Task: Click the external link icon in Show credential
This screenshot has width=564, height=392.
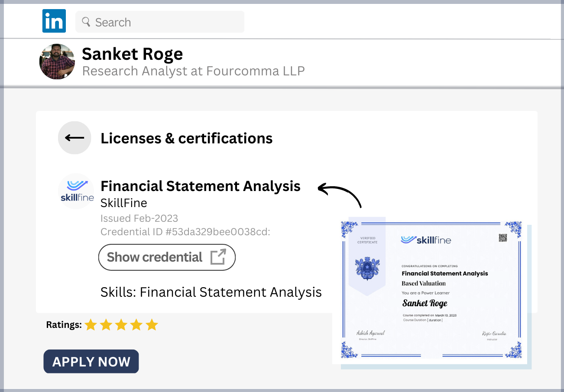Action: pyautogui.click(x=218, y=257)
